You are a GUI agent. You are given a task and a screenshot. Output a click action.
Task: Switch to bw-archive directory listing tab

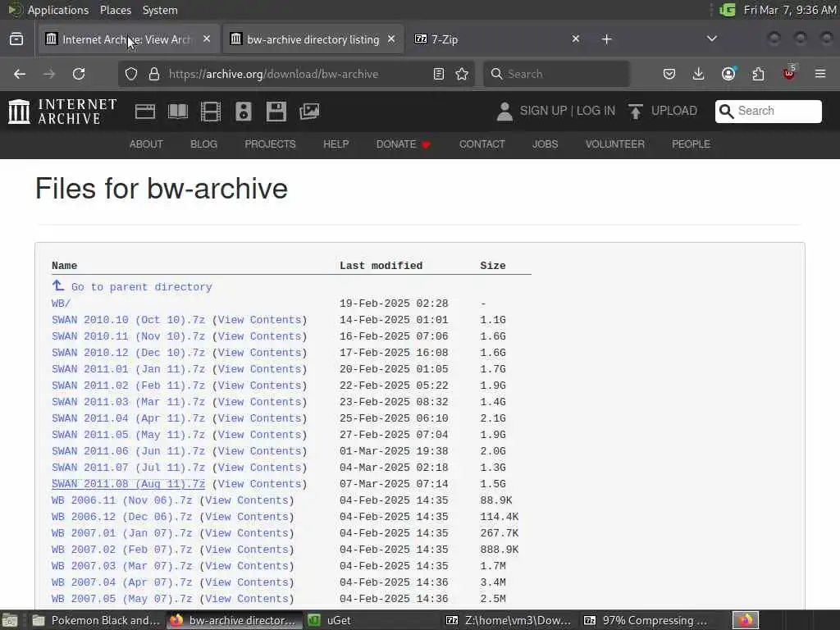click(313, 39)
